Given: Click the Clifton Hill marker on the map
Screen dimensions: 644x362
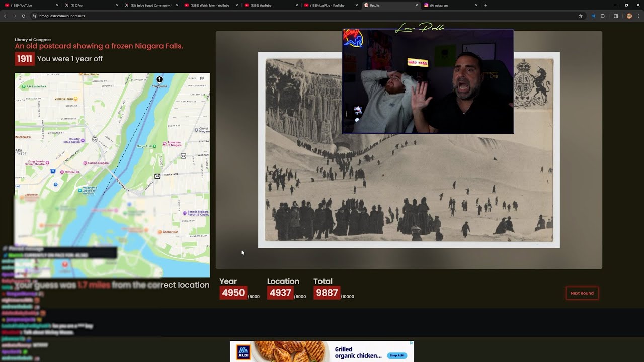Looking at the screenshot, I should 62,172.
